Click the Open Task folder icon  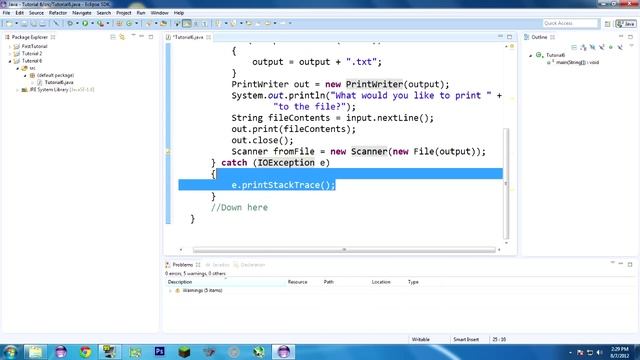pos(163,24)
